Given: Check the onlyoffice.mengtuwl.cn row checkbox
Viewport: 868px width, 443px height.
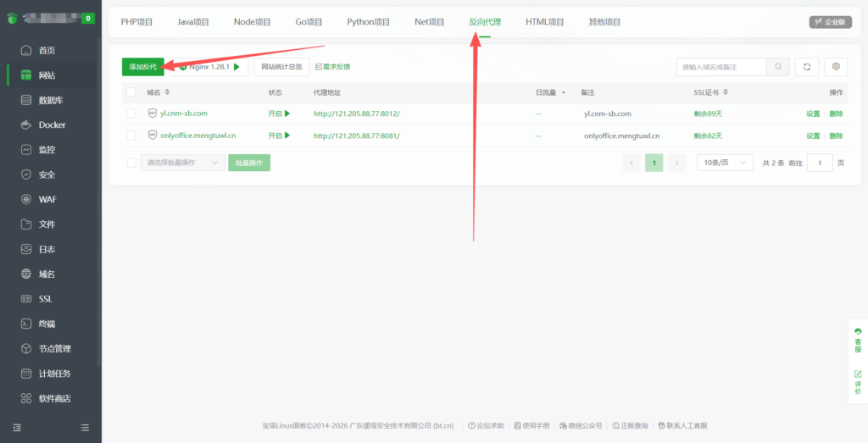Looking at the screenshot, I should [x=131, y=136].
